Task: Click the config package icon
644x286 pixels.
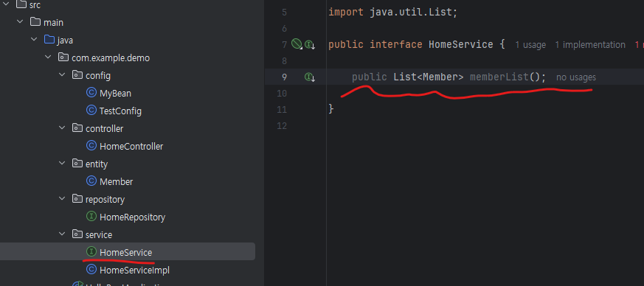Action: pos(77,74)
